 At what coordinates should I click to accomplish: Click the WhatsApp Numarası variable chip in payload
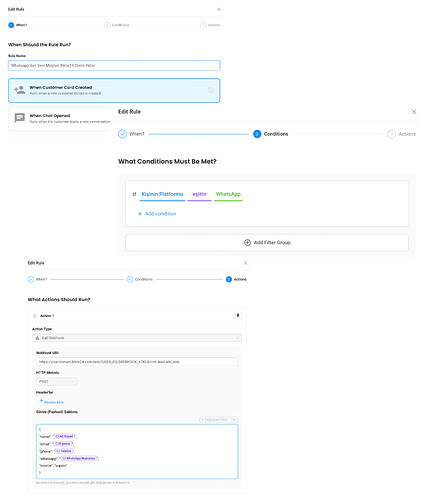pyautogui.click(x=79, y=458)
